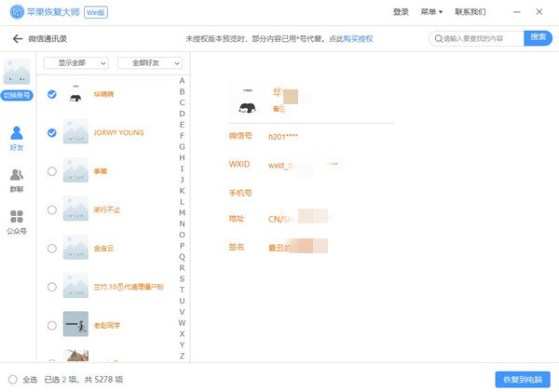
Task: Click the 恢复到电脑 restore button
Action: (523, 380)
